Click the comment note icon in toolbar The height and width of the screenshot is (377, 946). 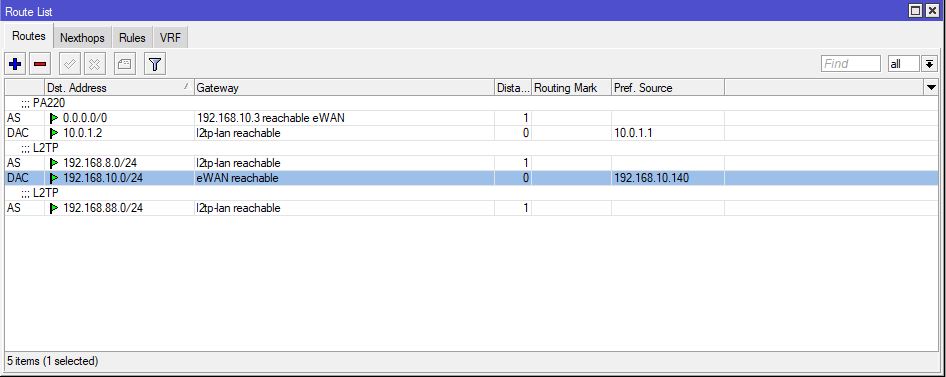pyautogui.click(x=125, y=63)
